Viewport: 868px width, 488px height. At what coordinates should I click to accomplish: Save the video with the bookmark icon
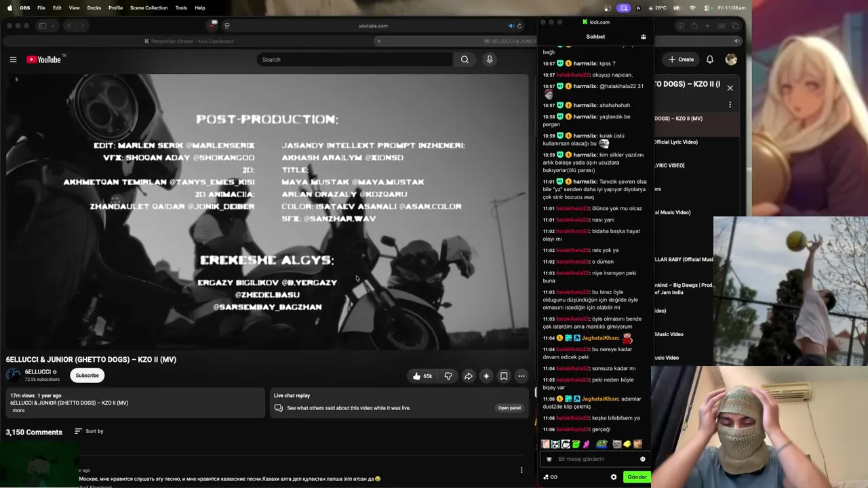click(x=504, y=376)
